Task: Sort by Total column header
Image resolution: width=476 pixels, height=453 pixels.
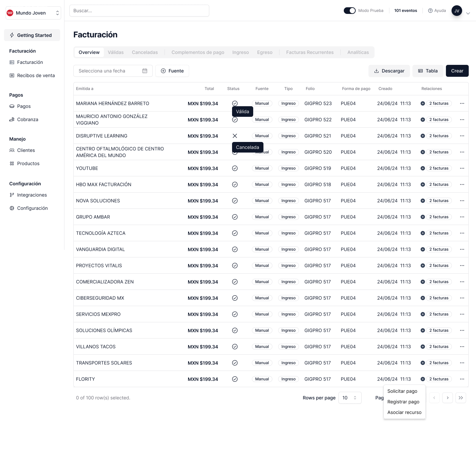Action: (x=209, y=89)
